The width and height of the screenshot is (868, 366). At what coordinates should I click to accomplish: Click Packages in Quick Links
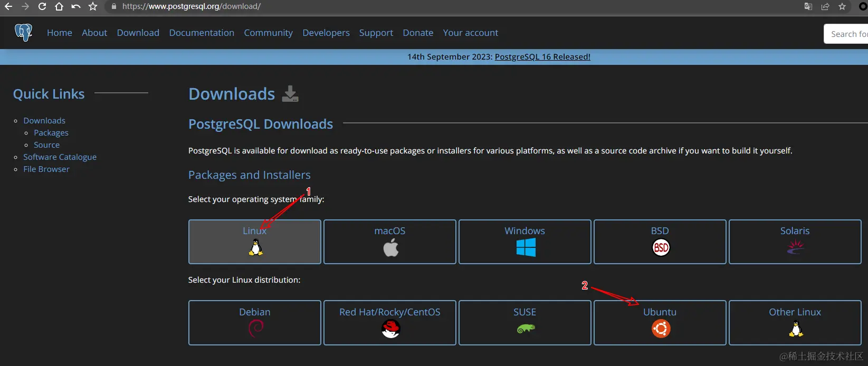pyautogui.click(x=51, y=133)
